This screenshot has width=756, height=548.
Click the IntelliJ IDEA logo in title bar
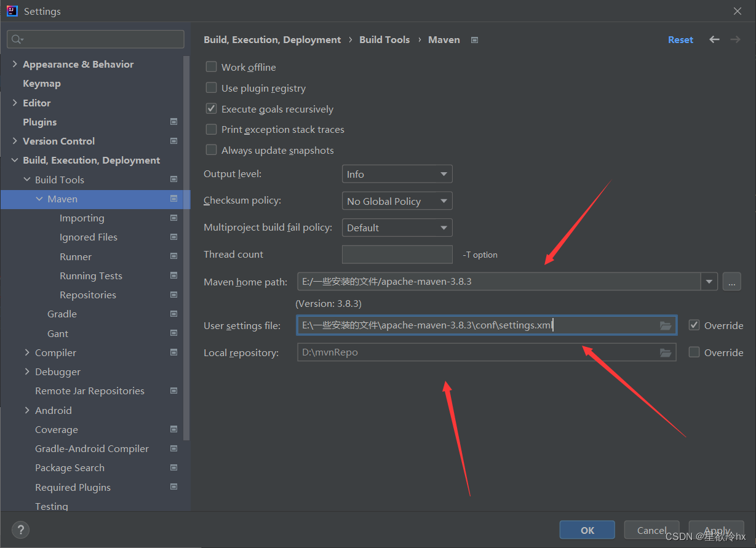(x=12, y=11)
